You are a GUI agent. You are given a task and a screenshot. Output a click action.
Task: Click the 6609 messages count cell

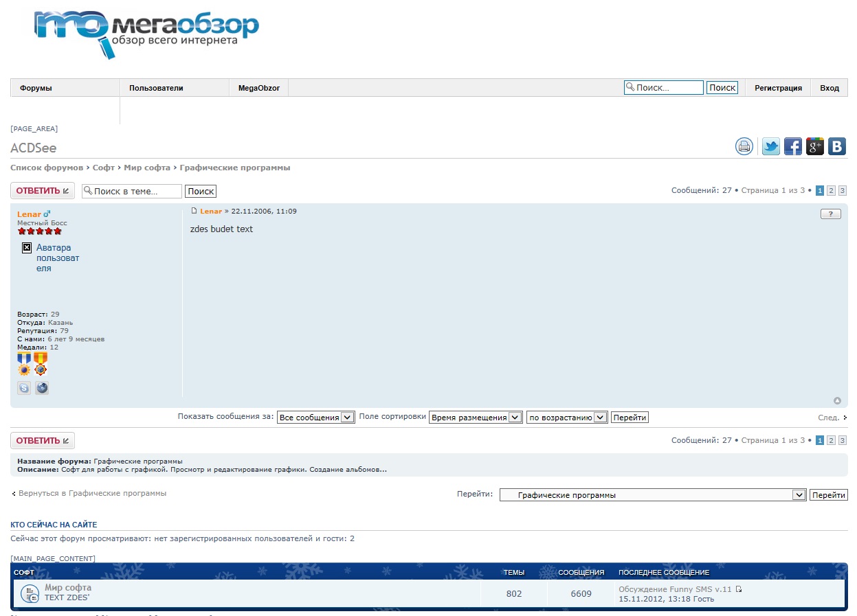coord(581,594)
